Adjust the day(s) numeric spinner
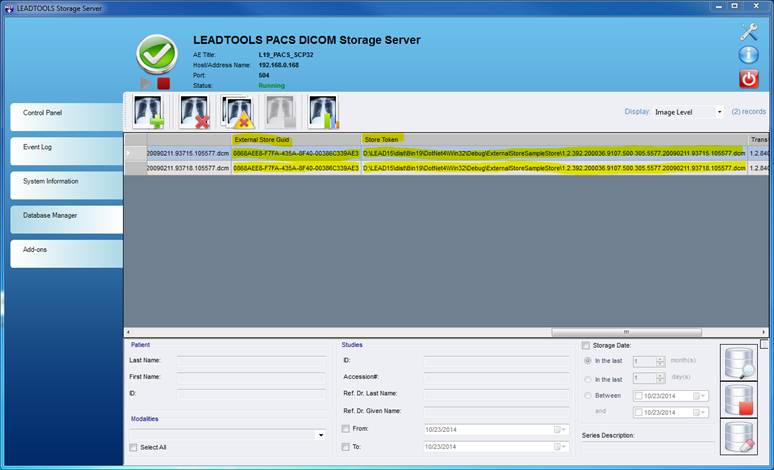774x470 pixels. [660, 379]
